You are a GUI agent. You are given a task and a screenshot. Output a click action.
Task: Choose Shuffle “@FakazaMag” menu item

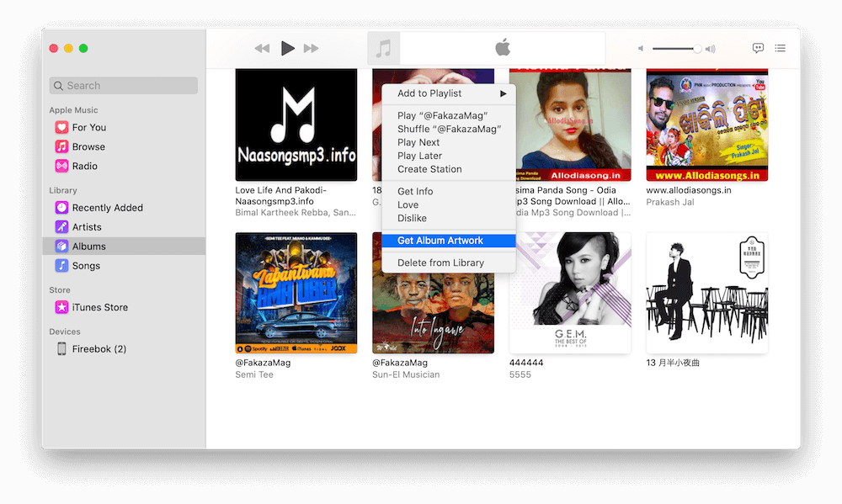449,129
